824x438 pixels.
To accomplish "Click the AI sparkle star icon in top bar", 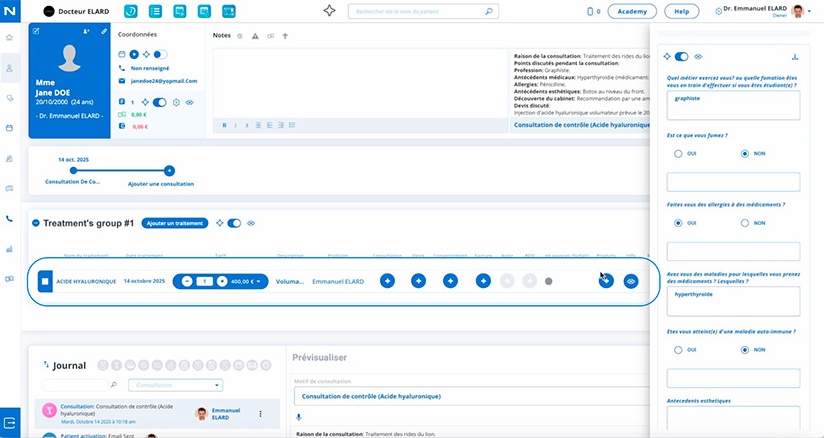I will [331, 11].
